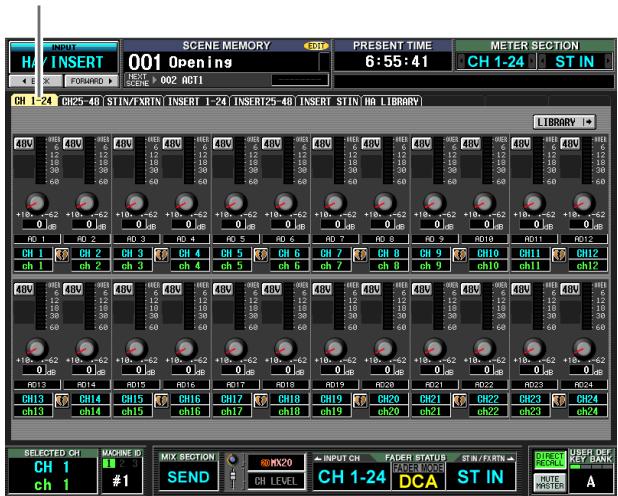Click pair heart icon between CH15 and CH16
Viewport: 618px width, 496px height.
[x=161, y=401]
